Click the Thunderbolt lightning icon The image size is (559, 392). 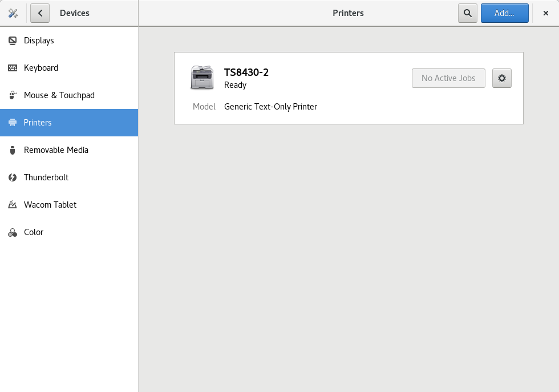13,177
